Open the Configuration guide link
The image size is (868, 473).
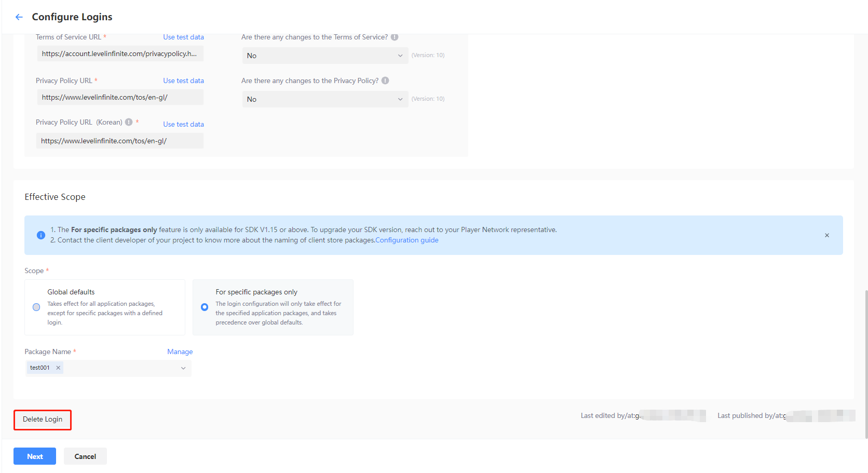coord(407,240)
